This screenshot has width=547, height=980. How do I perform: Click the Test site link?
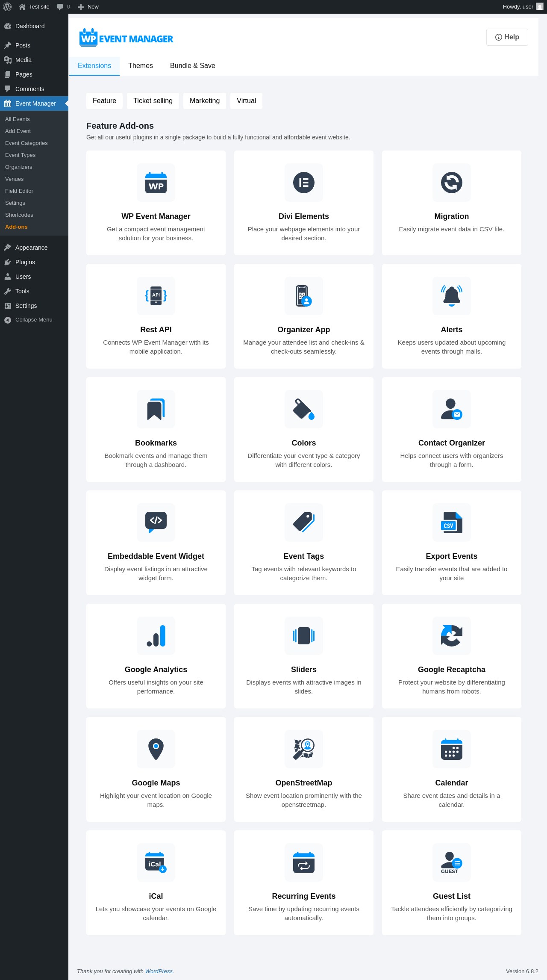point(34,7)
